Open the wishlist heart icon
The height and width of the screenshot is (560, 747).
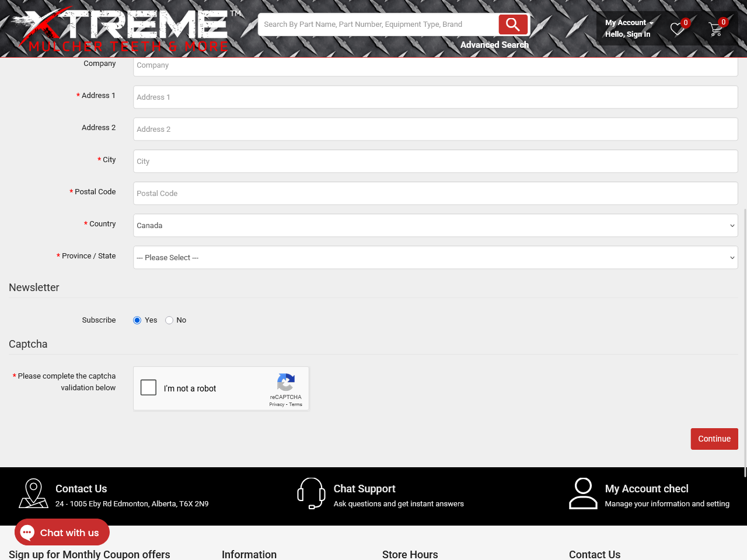coord(677,29)
